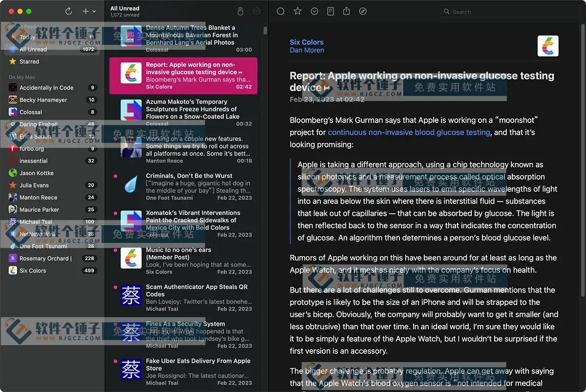Open Manton Reece's "Working on a couple new features" post
The width and height of the screenshot is (586, 392).
[x=184, y=150]
